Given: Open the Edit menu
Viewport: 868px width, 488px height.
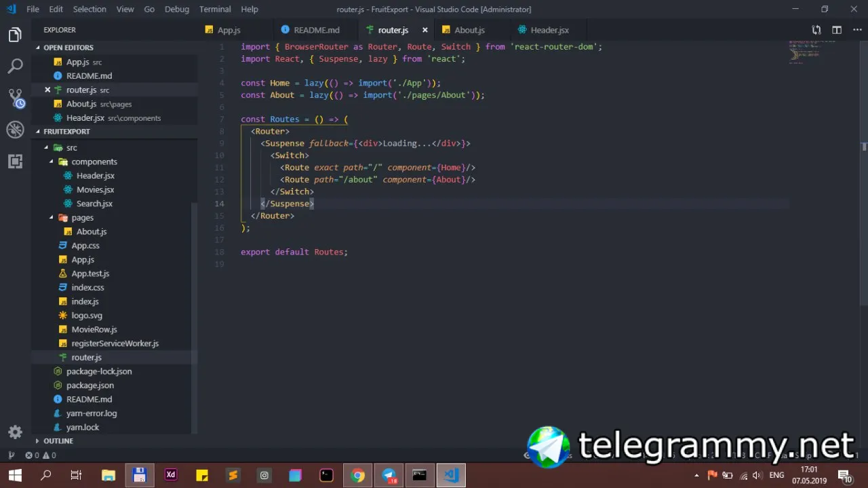Looking at the screenshot, I should [56, 9].
